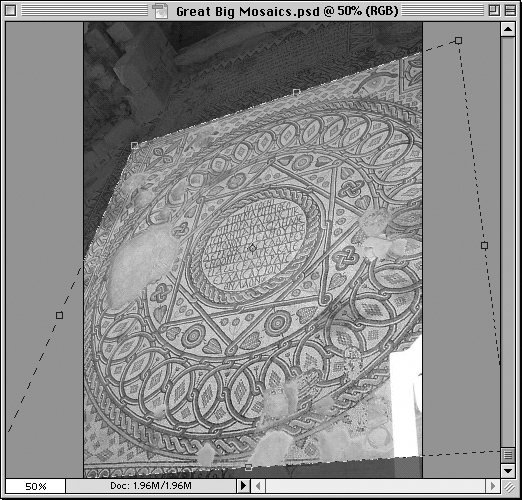Select the bottom-middle transform handle
Screen dimensions: 522x500
tap(248, 467)
